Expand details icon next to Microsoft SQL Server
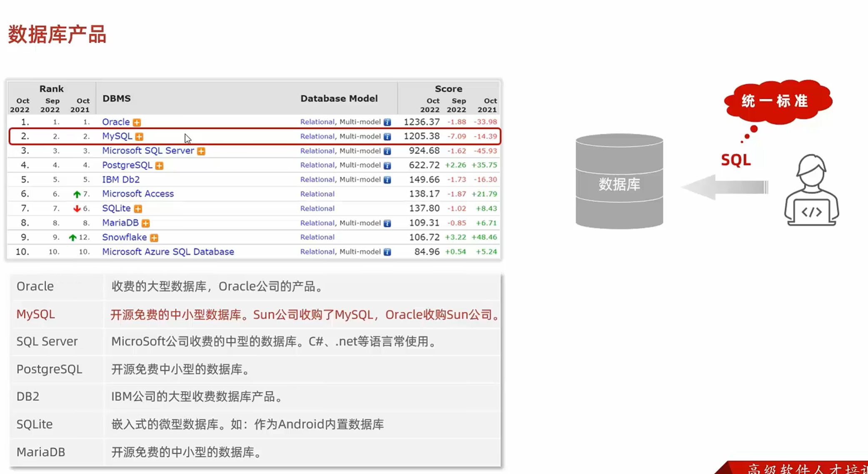868x474 pixels. pyautogui.click(x=201, y=151)
